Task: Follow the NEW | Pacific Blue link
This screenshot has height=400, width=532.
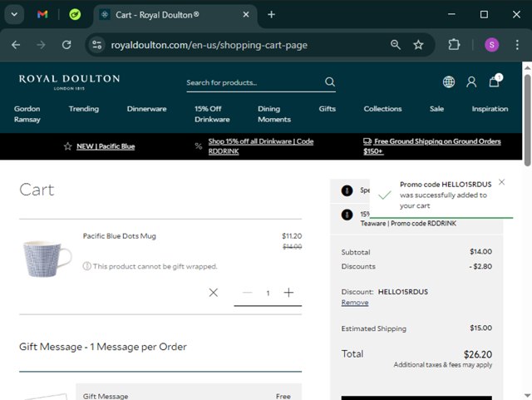Action: 106,146
